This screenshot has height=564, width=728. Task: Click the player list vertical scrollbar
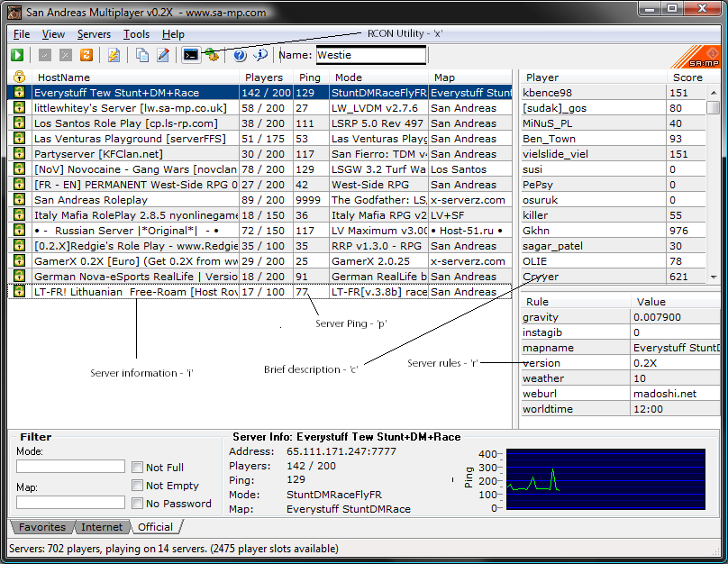(x=713, y=180)
